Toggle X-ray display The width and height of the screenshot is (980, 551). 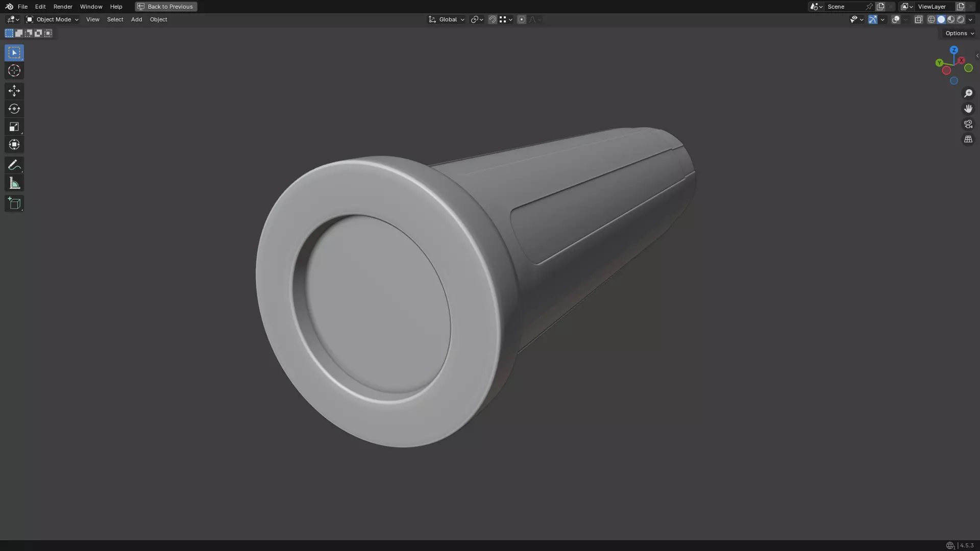click(918, 19)
